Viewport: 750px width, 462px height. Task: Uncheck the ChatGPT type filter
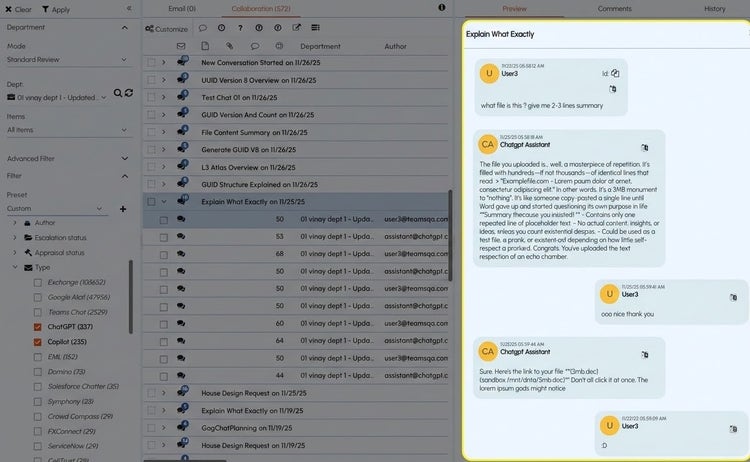point(38,327)
